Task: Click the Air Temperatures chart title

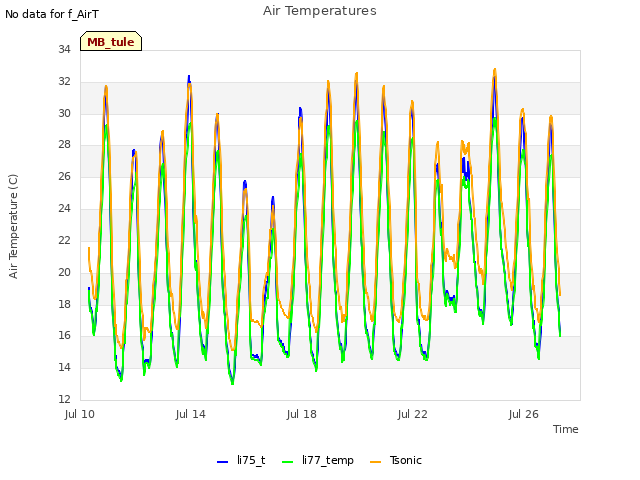Action: pos(320,11)
